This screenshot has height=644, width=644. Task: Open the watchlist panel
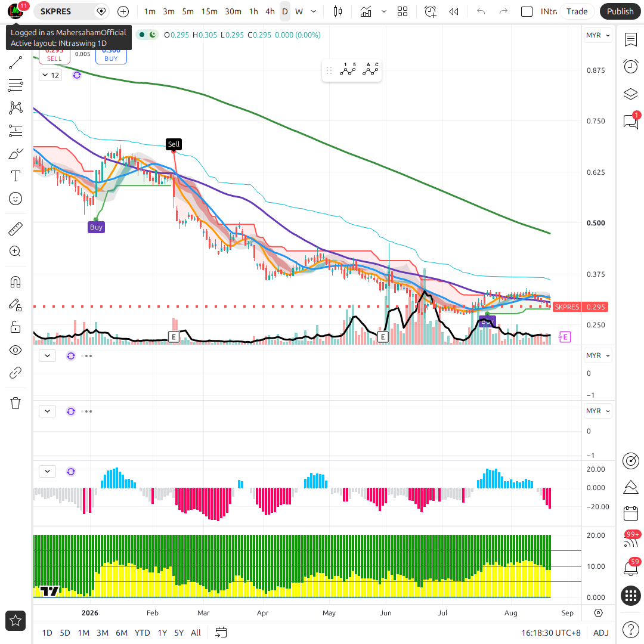pos(630,40)
